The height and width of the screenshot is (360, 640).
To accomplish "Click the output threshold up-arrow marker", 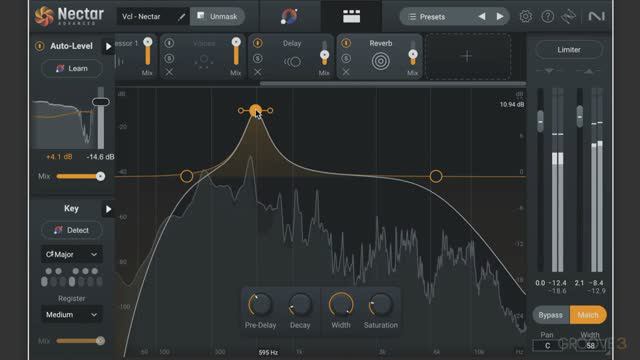I will click(x=588, y=71).
